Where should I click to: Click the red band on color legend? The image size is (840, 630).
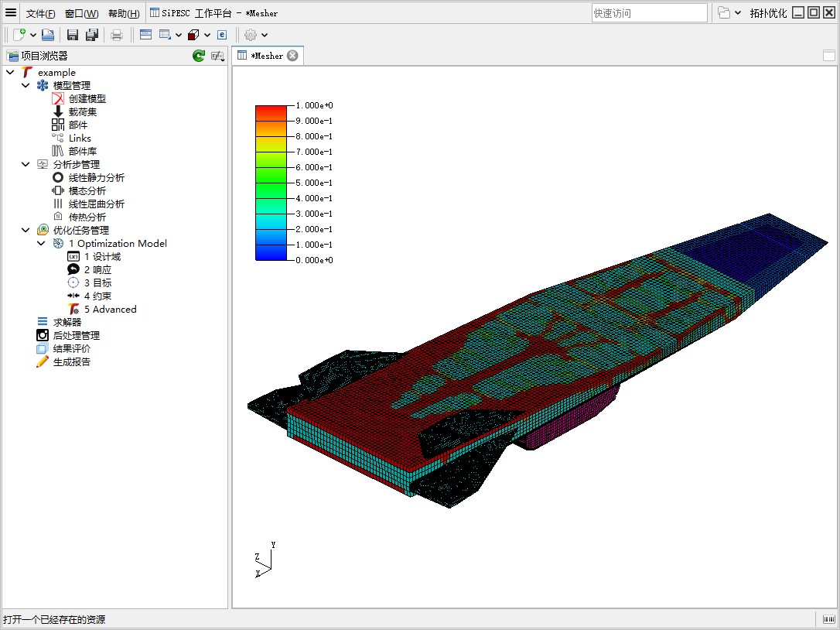click(x=271, y=112)
